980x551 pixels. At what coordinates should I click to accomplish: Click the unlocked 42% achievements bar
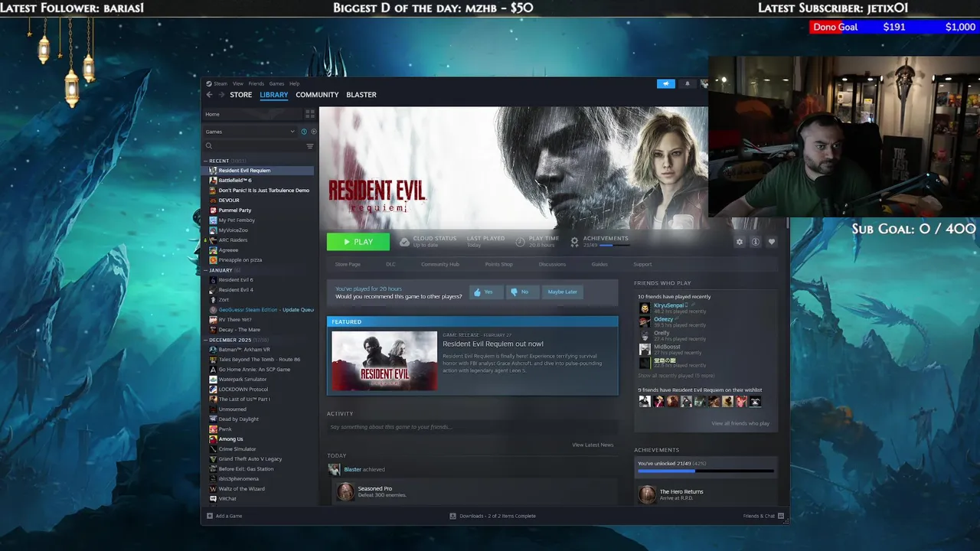705,471
